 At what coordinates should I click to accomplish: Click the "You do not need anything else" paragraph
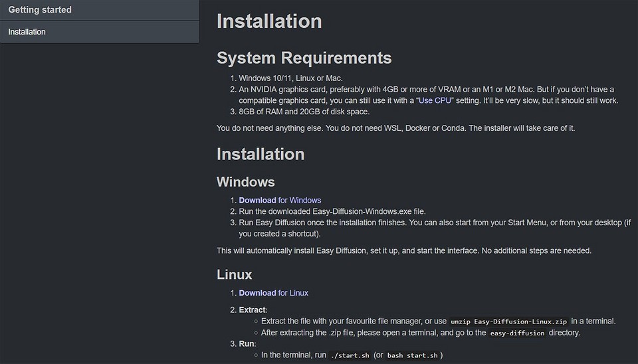pyautogui.click(x=395, y=128)
